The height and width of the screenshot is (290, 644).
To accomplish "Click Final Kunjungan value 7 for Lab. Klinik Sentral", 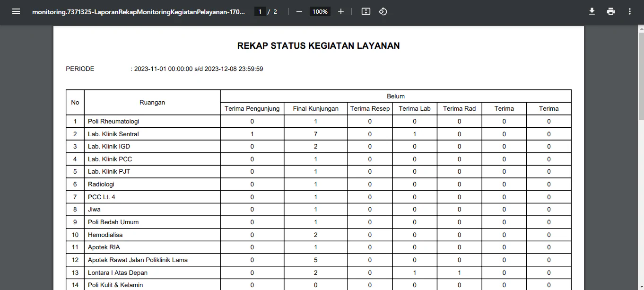I will [316, 134].
